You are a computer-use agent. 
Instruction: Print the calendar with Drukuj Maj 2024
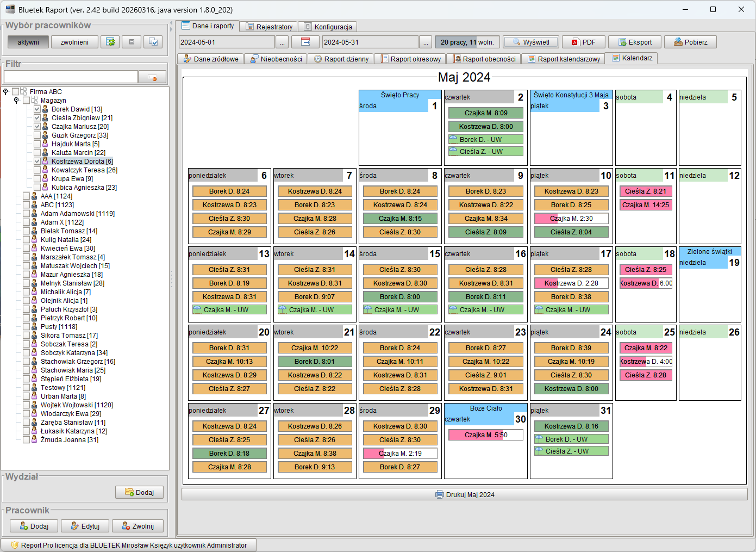tap(465, 494)
